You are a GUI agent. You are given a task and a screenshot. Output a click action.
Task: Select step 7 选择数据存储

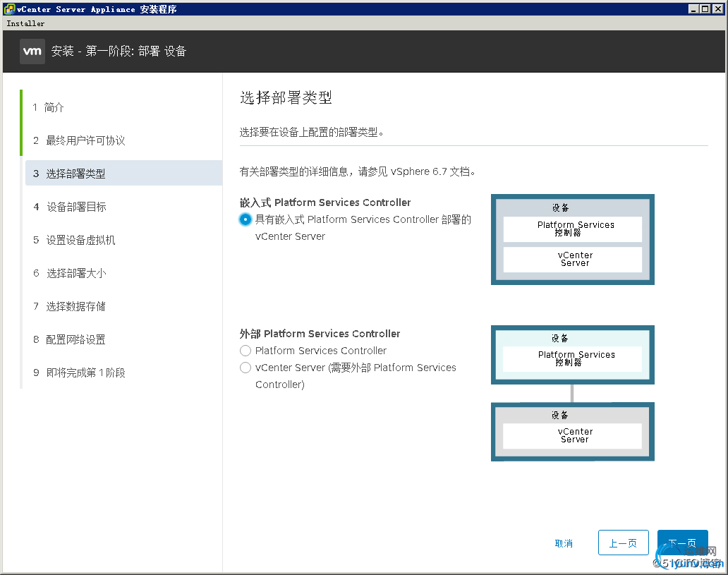tap(69, 306)
